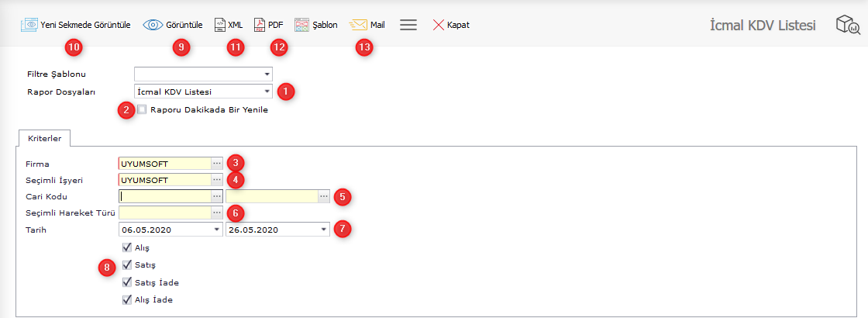Export report with XML icon
Screen dimensions: 868x318
coord(220,25)
